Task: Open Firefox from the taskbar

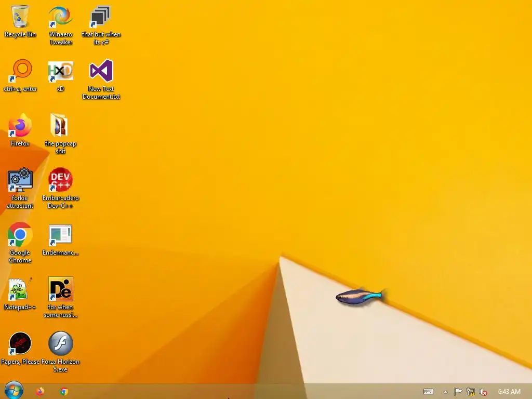Action: coord(40,392)
